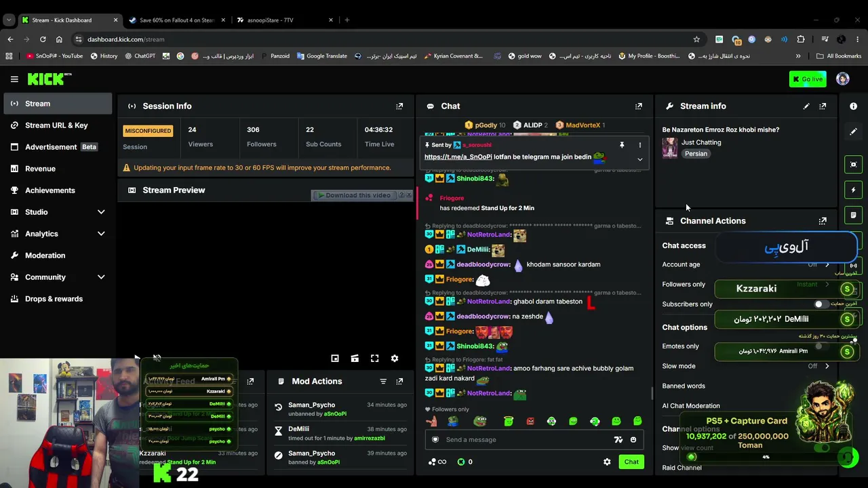This screenshot has height=488, width=868.
Task: Reload the browser page
Action: [x=43, y=39]
